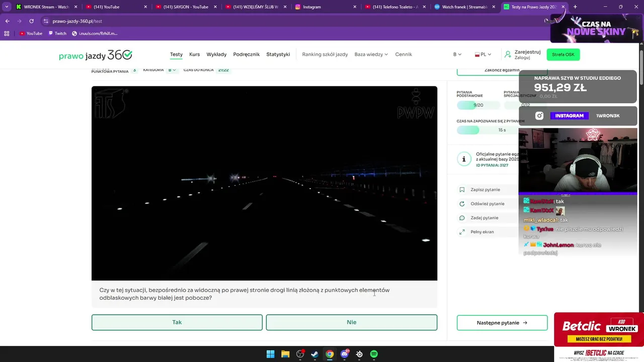This screenshot has height=362, width=644.
Task: Open File Explorer from taskbar
Action: click(x=285, y=354)
